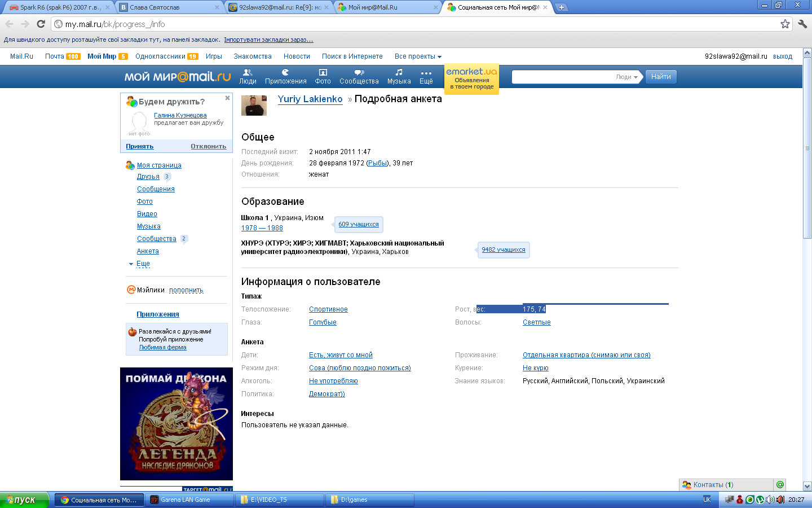Click the 9482 учащихся link
Image resolution: width=812 pixels, height=508 pixels.
click(x=504, y=249)
